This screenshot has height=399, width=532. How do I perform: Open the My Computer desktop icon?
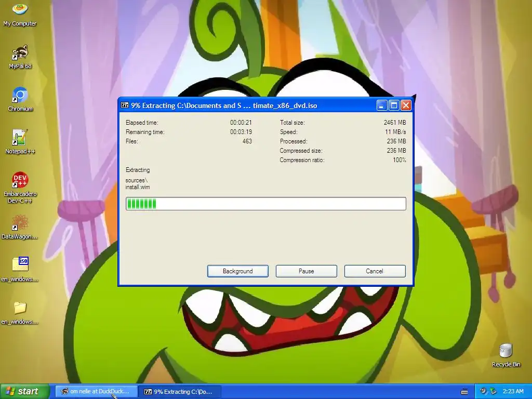click(20, 15)
